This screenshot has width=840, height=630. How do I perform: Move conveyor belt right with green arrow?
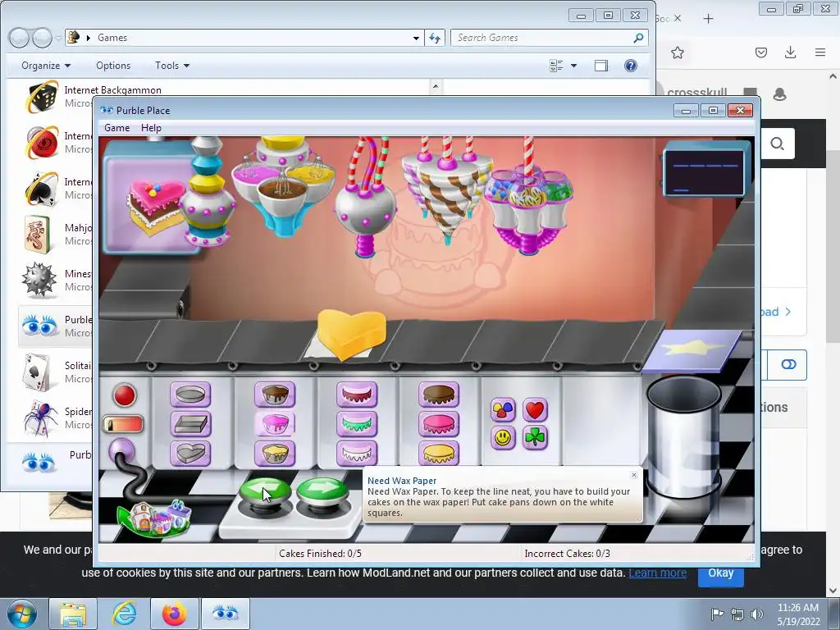pyautogui.click(x=322, y=493)
